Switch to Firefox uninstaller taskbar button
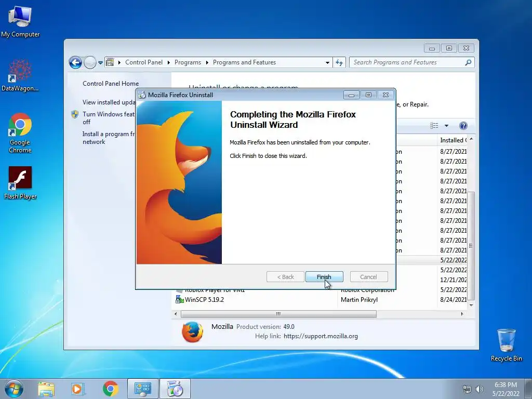 pos(175,389)
